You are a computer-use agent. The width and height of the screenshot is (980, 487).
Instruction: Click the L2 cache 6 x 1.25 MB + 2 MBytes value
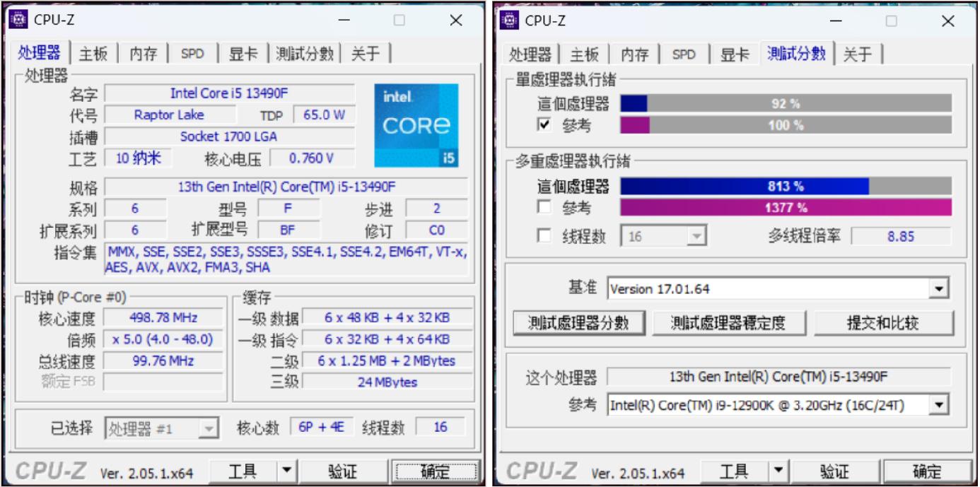(x=387, y=360)
